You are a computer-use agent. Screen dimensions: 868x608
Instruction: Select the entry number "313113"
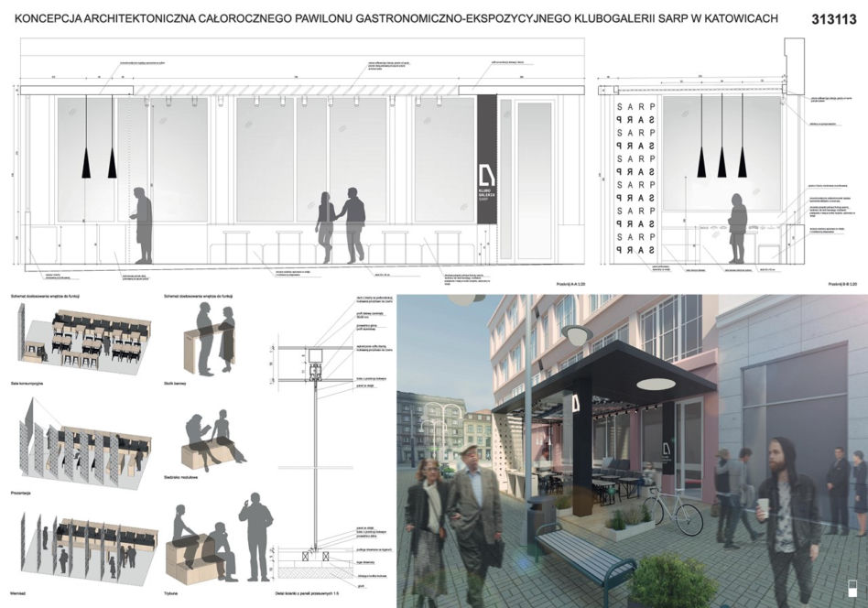(x=834, y=19)
